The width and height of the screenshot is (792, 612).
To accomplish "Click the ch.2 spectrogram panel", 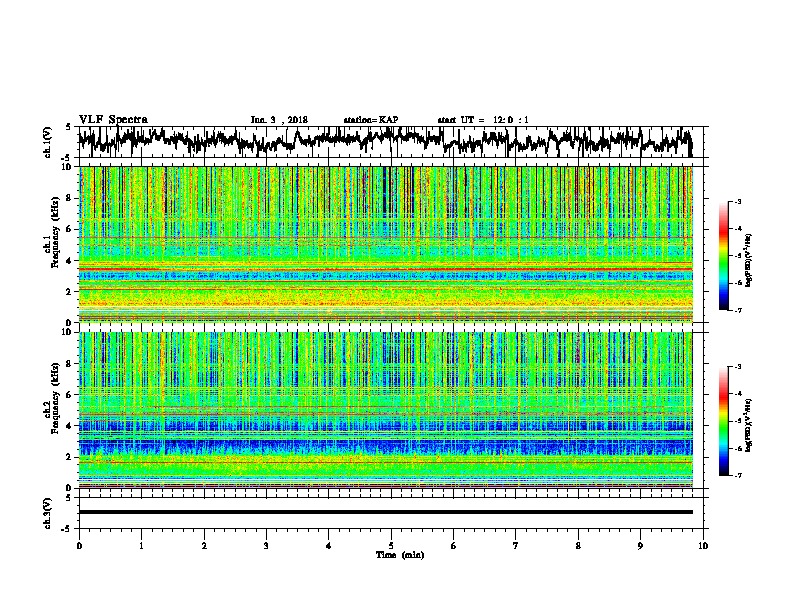I will [x=386, y=410].
